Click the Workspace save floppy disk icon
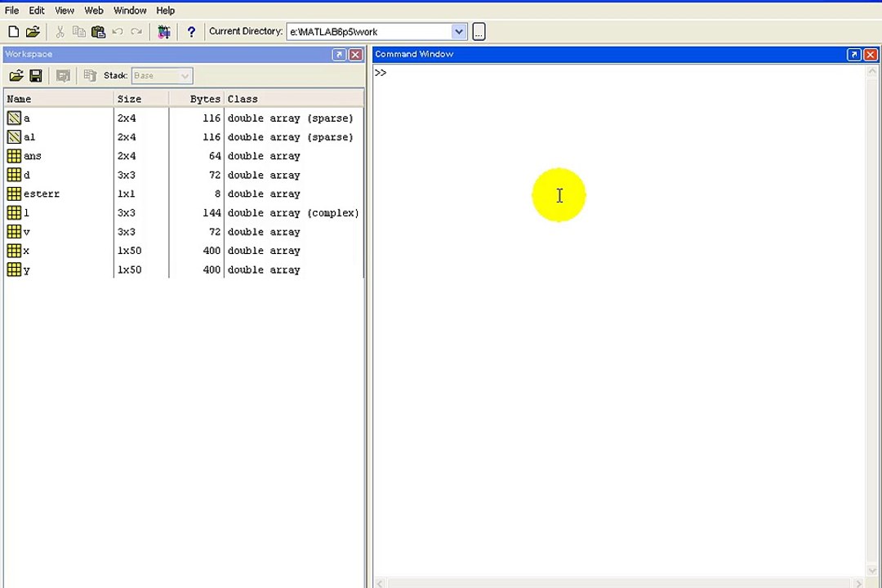Viewport: 882px width, 588px height. pos(36,75)
